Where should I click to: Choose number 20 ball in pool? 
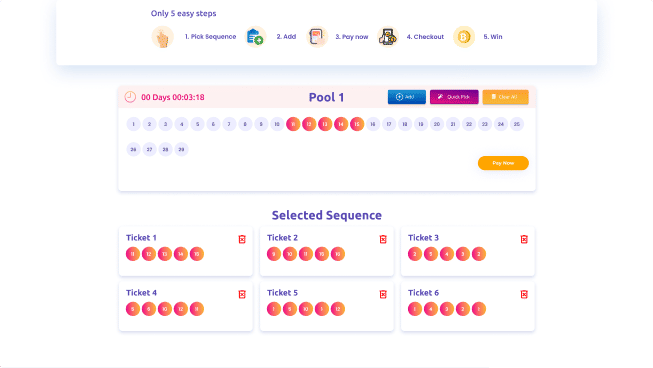437,124
